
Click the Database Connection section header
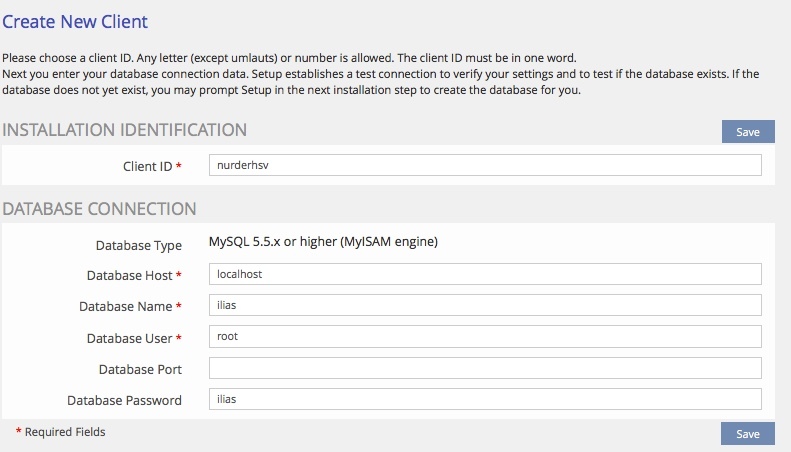tap(99, 209)
